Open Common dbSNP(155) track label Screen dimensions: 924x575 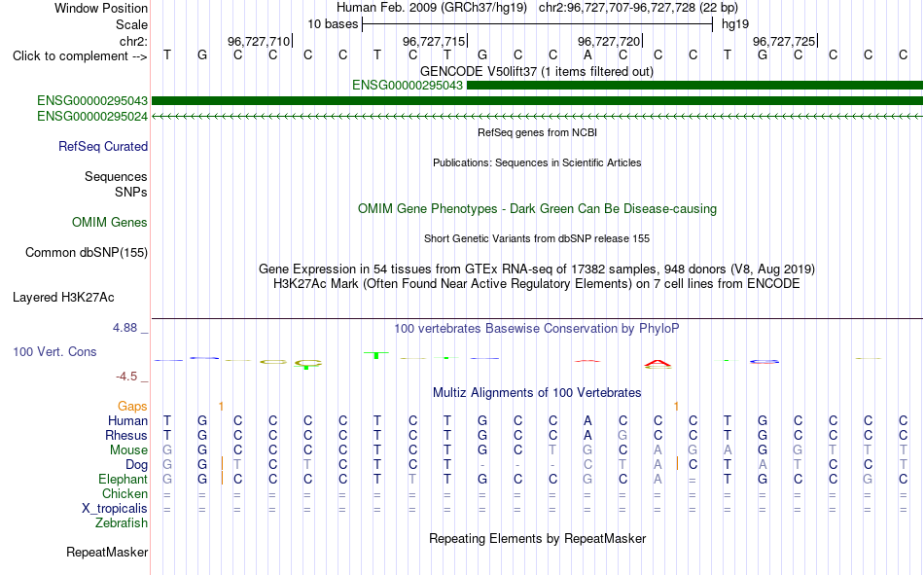86,252
